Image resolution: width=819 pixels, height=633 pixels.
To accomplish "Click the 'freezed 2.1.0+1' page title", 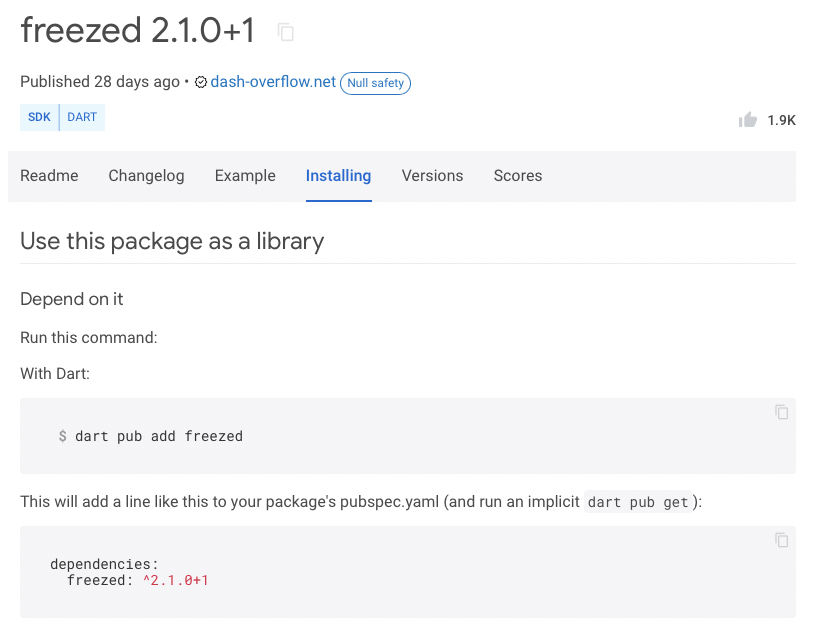I will 138,30.
